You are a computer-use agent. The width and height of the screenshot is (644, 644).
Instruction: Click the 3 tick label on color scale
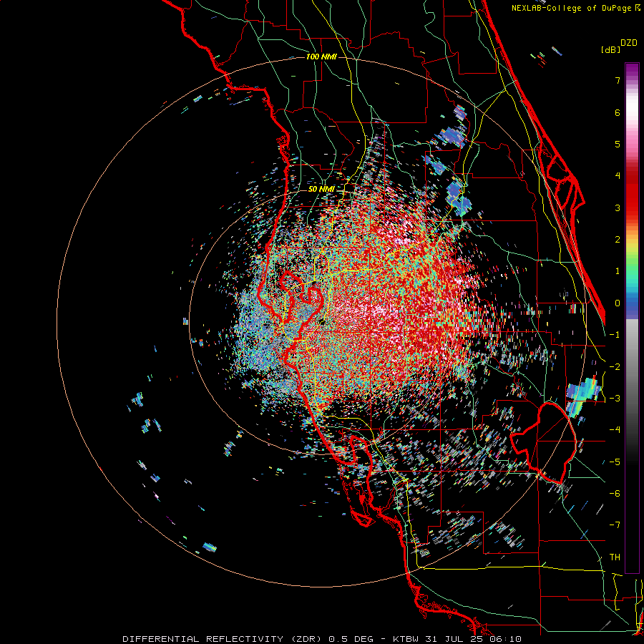(x=618, y=208)
